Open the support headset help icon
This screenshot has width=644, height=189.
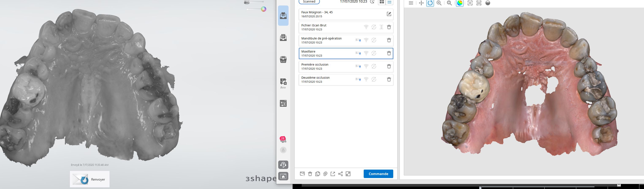283,165
